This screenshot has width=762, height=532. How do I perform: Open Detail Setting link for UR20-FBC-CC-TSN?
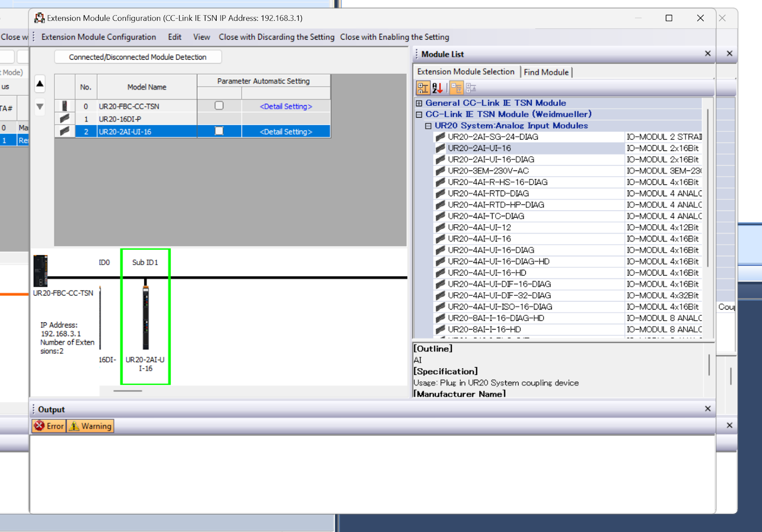[286, 106]
